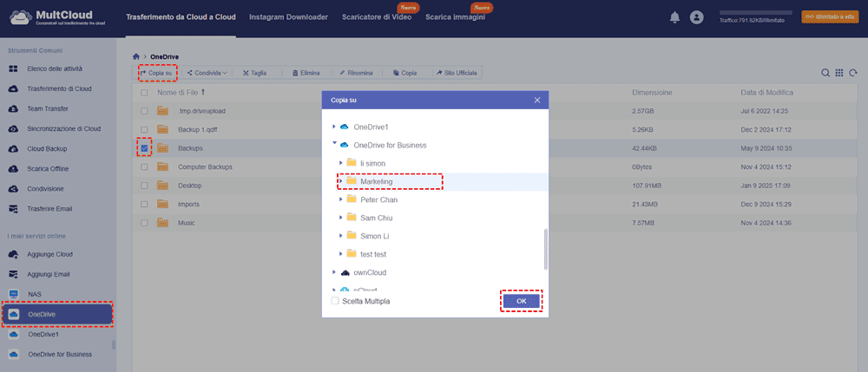This screenshot has width=868, height=372.
Task: Click Taglia cut in toolbar
Action: pos(254,73)
